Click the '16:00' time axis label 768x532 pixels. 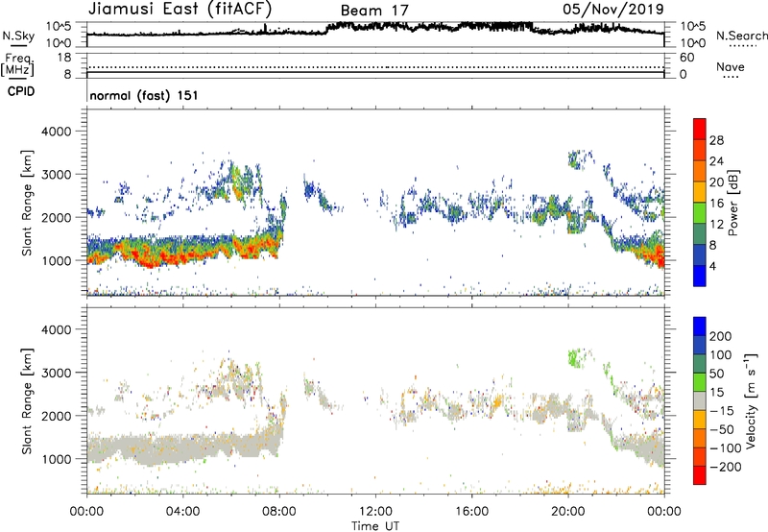click(x=471, y=512)
